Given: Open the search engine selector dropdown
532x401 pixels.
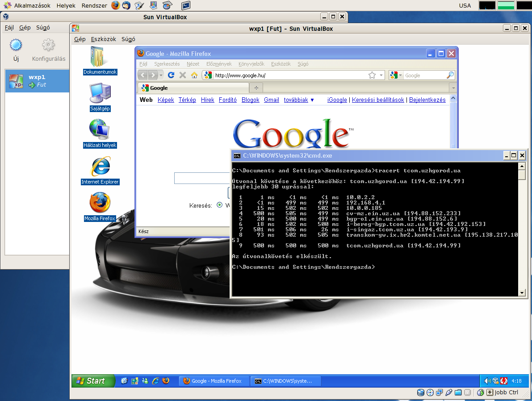Looking at the screenshot, I should click(x=396, y=75).
